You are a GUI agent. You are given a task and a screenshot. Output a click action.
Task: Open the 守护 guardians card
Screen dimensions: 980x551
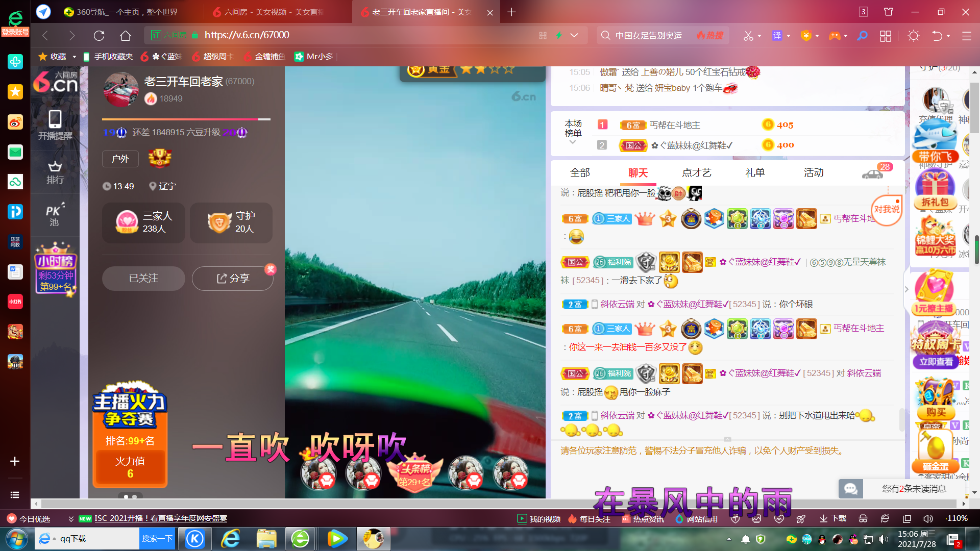click(x=231, y=222)
